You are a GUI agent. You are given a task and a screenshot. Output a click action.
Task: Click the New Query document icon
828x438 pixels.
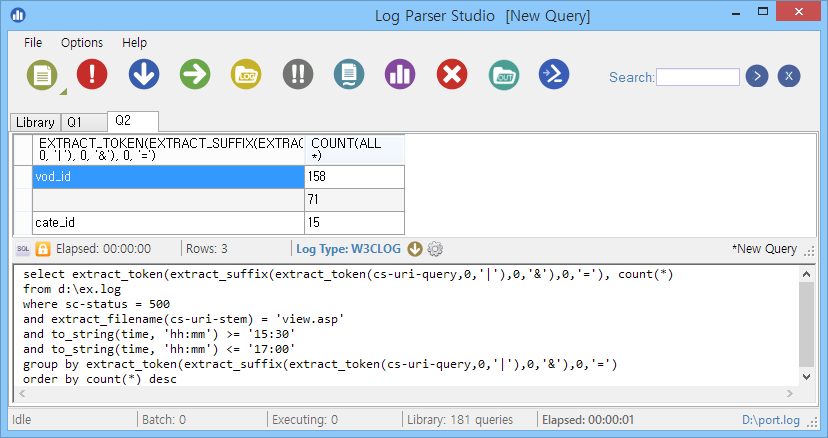[42, 74]
